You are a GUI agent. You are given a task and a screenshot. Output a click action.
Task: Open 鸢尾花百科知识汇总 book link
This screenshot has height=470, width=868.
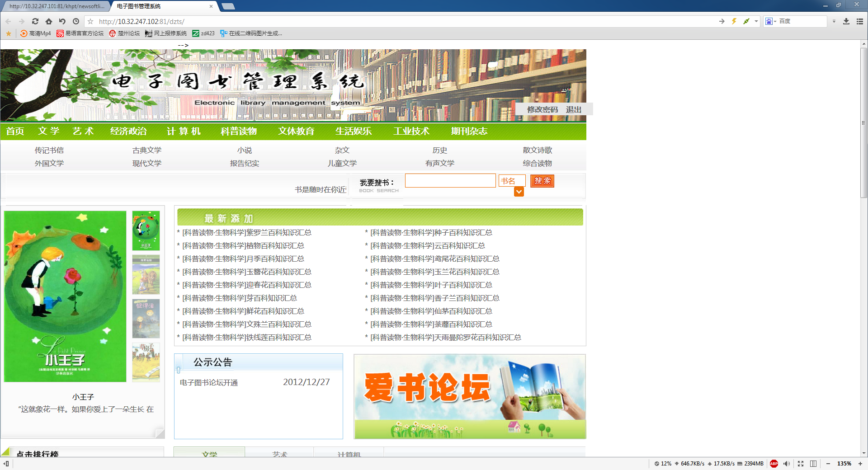[x=435, y=258]
